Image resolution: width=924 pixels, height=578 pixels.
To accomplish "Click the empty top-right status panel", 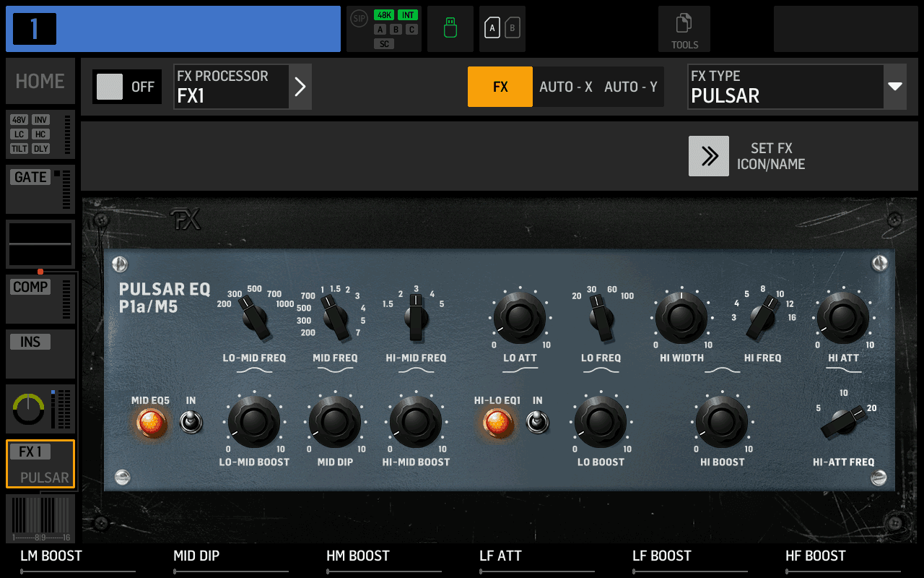I will [846, 29].
